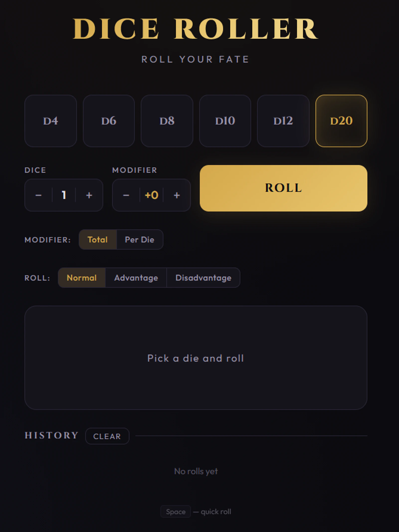Select the D6 die
The image size is (399, 532).
click(x=109, y=121)
